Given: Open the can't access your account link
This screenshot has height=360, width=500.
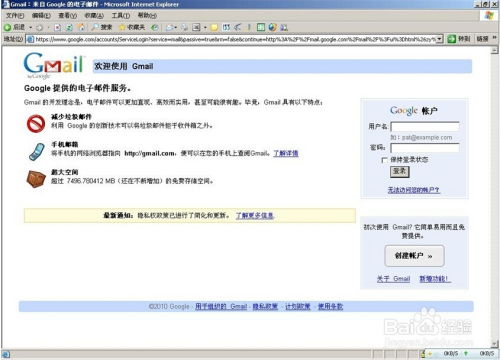Looking at the screenshot, I should pyautogui.click(x=414, y=190).
